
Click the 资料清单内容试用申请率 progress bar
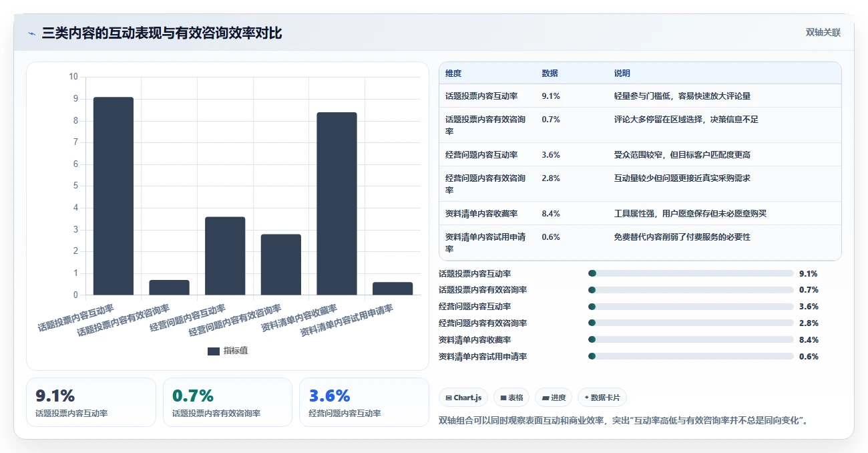point(690,357)
